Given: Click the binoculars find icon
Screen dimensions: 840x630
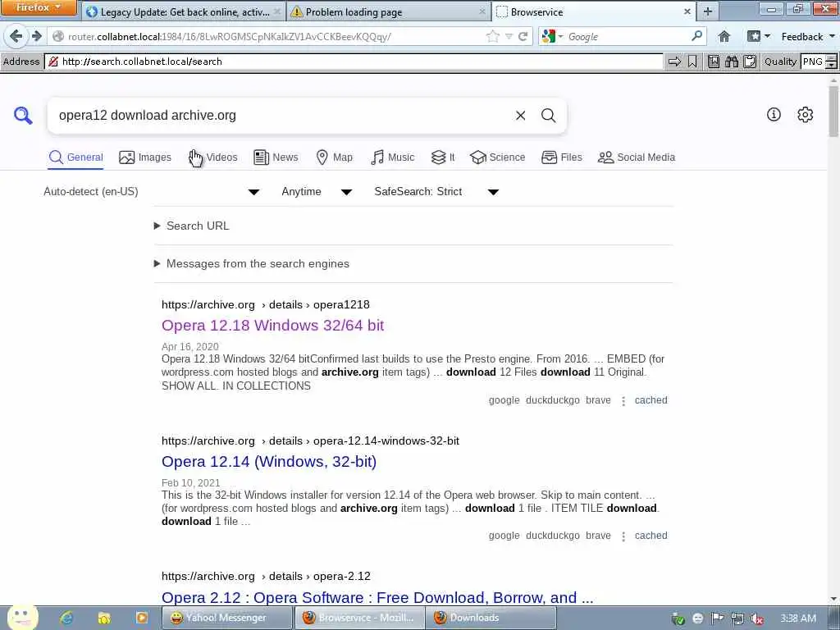Looking at the screenshot, I should (732, 62).
